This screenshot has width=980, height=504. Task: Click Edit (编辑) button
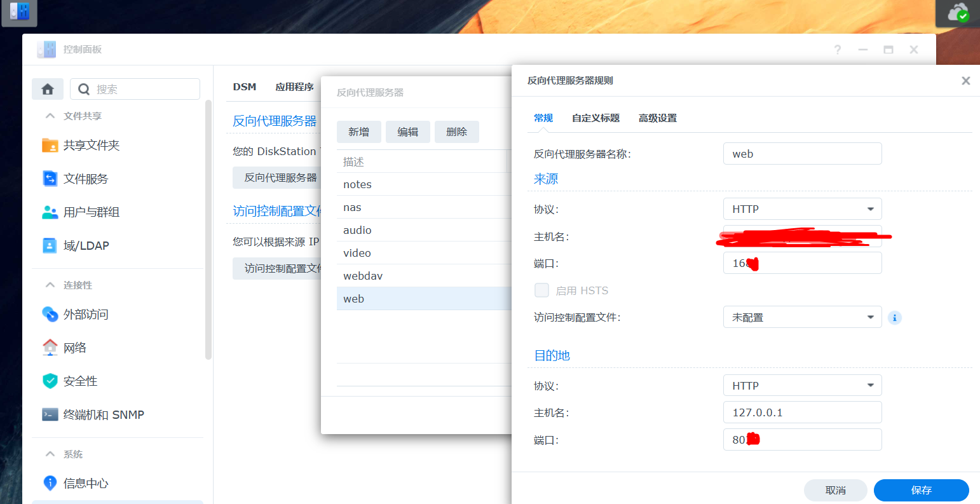pyautogui.click(x=408, y=132)
